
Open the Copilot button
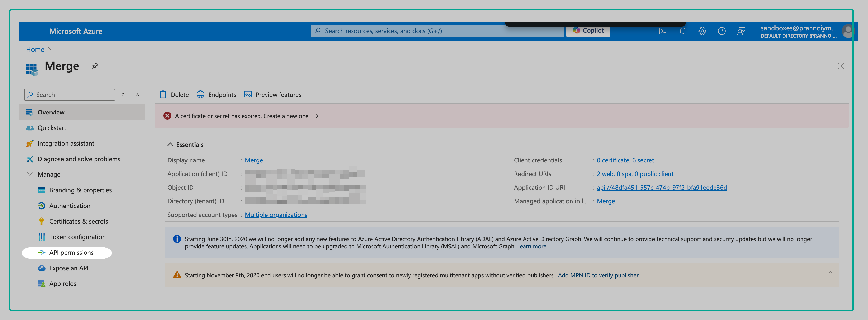588,31
